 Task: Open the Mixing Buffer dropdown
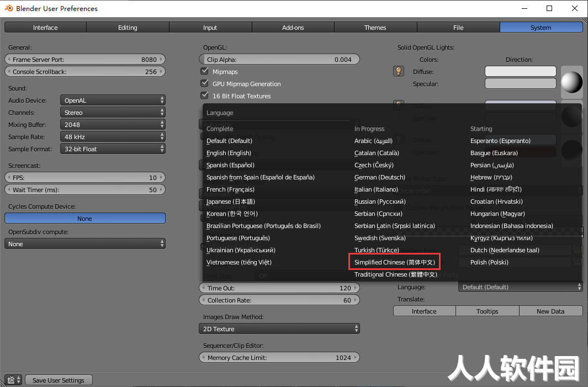click(113, 125)
